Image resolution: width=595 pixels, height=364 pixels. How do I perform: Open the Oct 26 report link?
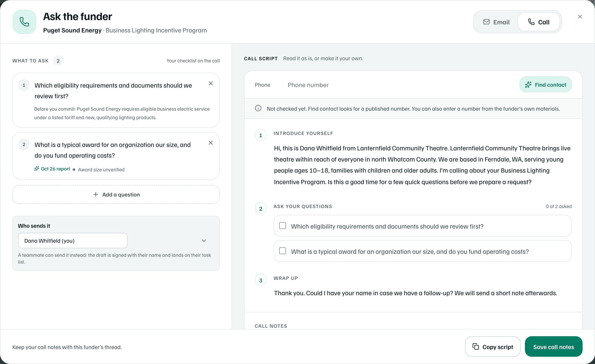pos(52,169)
